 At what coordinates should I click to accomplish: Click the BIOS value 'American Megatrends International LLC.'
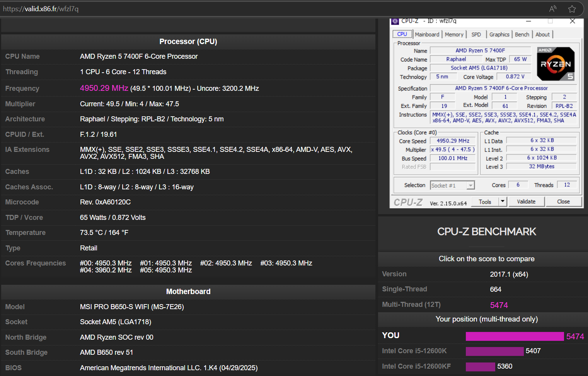[140, 368]
